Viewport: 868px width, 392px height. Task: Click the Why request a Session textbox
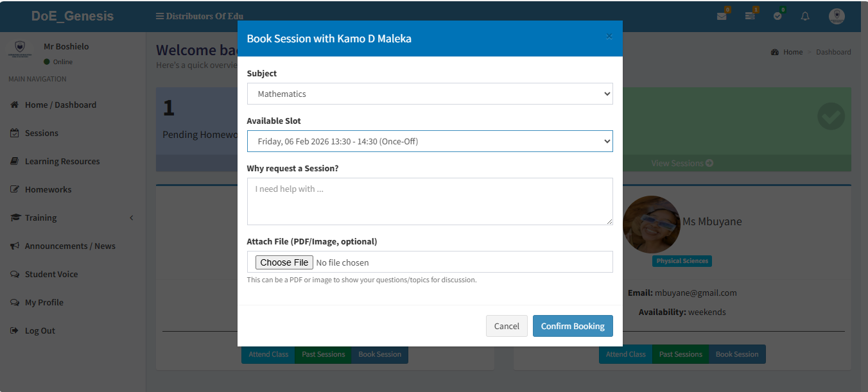pos(430,201)
